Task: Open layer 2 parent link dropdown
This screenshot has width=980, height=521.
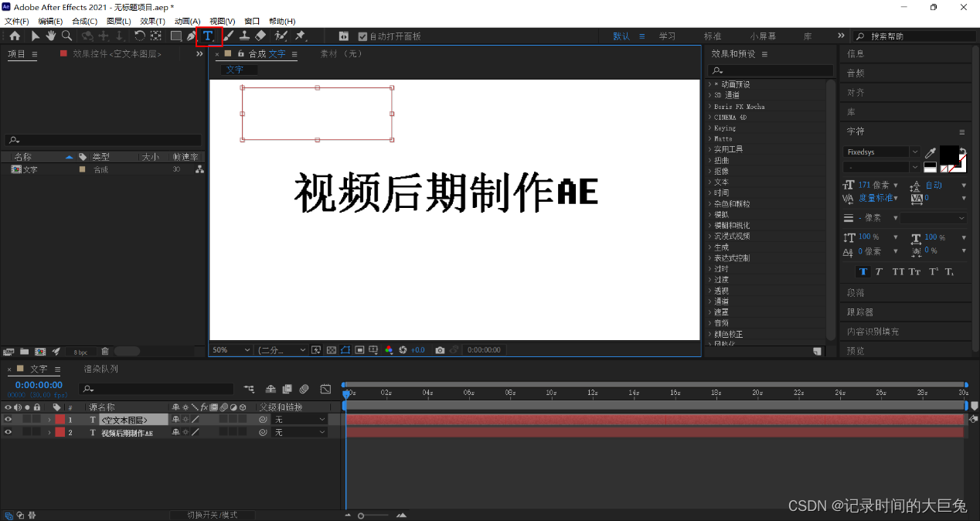Action: click(301, 433)
